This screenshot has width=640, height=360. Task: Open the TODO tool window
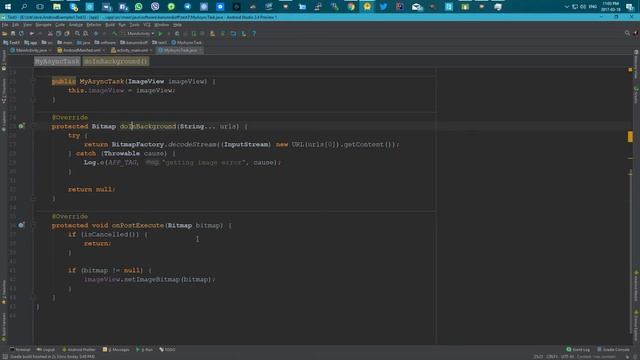point(167,349)
